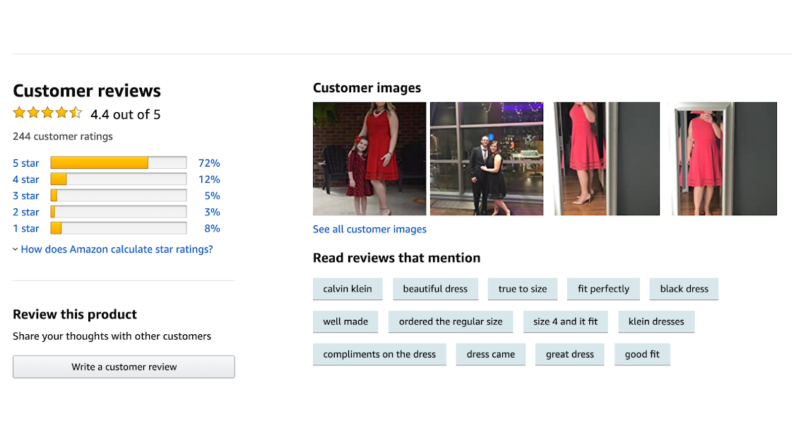792x446 pixels.
Task: Filter reviews by 5 star link
Action: point(26,163)
